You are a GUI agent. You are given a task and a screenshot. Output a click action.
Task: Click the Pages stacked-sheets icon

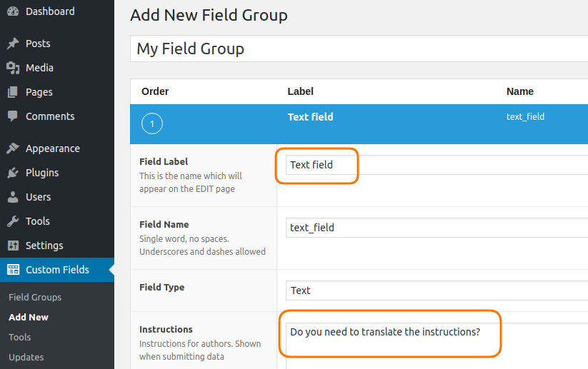pyautogui.click(x=13, y=92)
